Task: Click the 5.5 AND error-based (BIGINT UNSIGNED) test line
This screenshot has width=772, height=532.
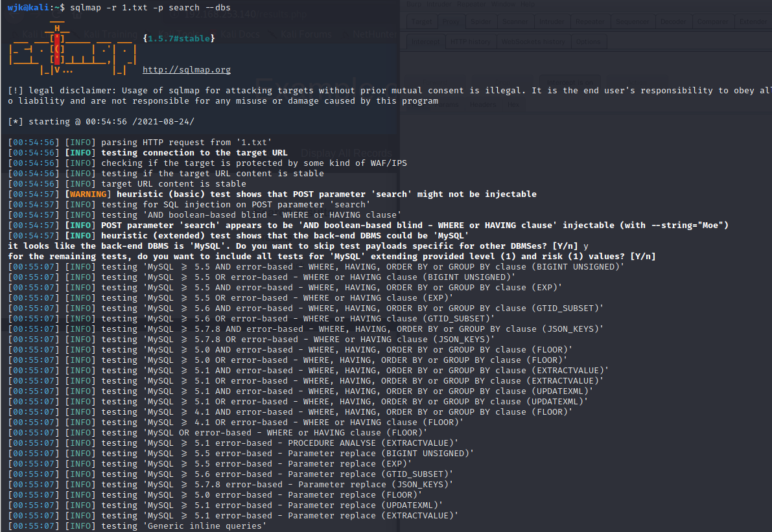Action: click(x=316, y=267)
